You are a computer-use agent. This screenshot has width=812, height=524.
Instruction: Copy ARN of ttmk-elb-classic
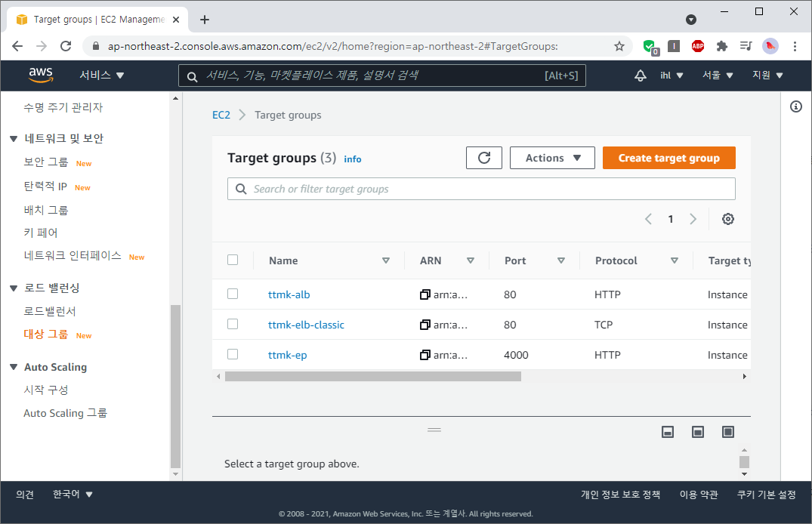(425, 325)
